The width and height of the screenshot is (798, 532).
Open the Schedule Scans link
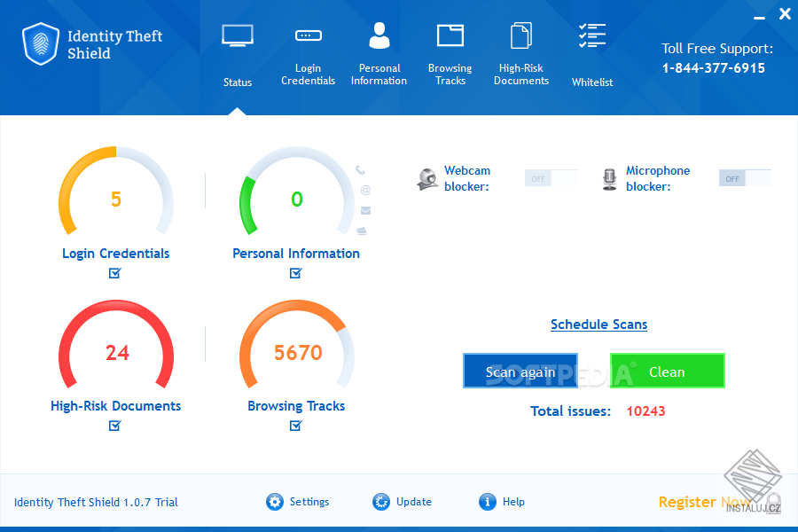[x=598, y=325]
